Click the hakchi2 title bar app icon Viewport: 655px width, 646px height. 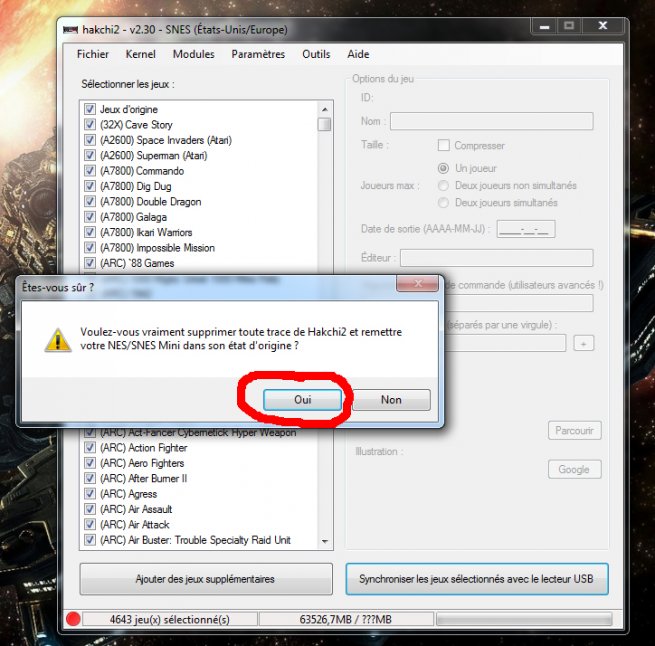[x=70, y=27]
